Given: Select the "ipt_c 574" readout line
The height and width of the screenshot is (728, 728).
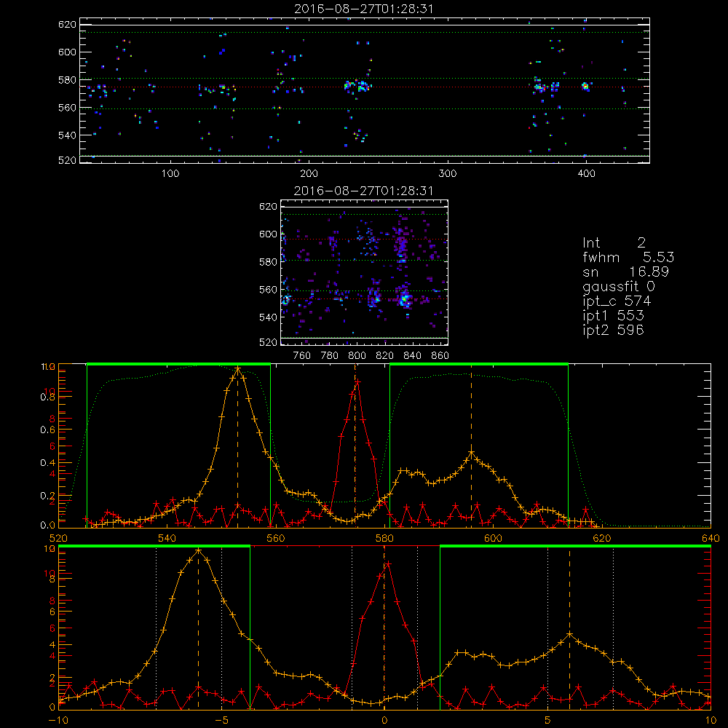Looking at the screenshot, I should click(617, 301).
